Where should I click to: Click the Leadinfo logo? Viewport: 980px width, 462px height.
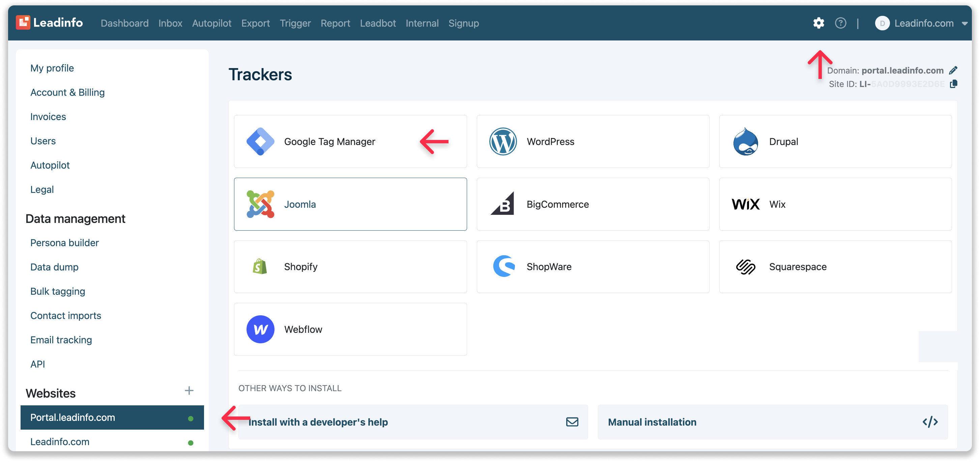(x=50, y=23)
